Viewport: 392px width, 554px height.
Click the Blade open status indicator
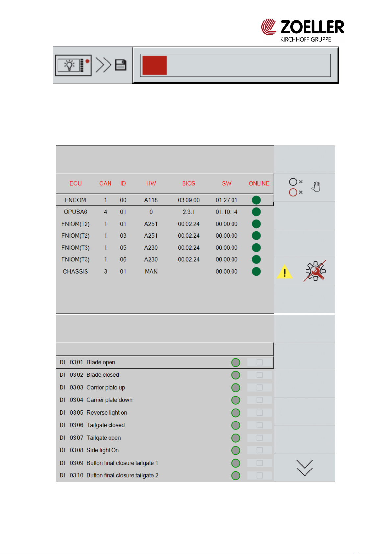(x=235, y=362)
